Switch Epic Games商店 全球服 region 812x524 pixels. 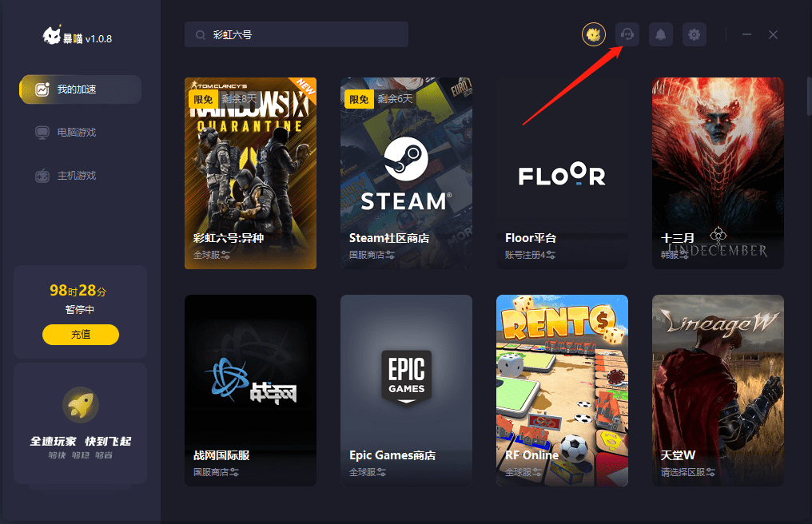click(x=381, y=472)
